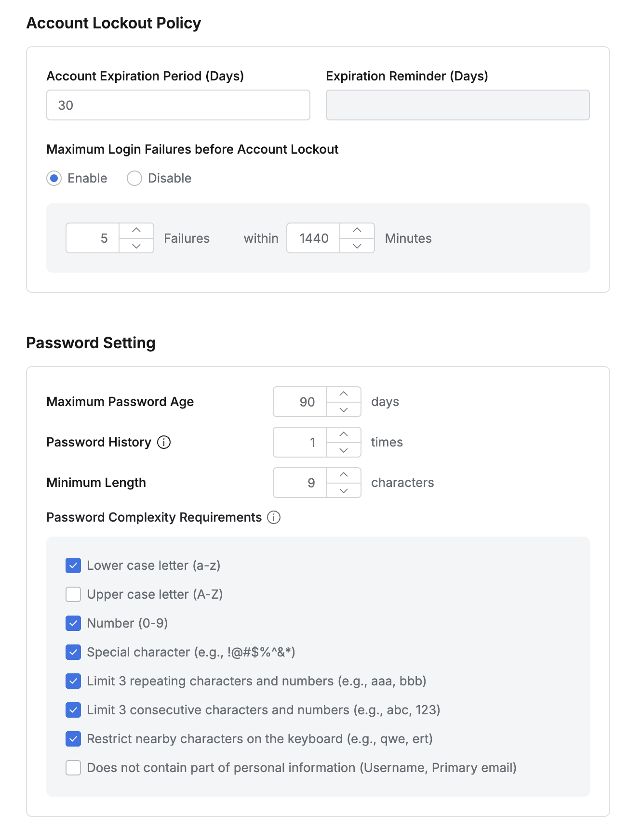Select the Enable radio button

pos(54,178)
